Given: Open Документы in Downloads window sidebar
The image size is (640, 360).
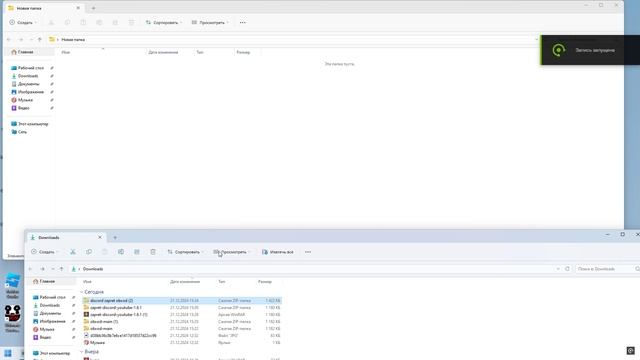Looking at the screenshot, I should pos(50,313).
